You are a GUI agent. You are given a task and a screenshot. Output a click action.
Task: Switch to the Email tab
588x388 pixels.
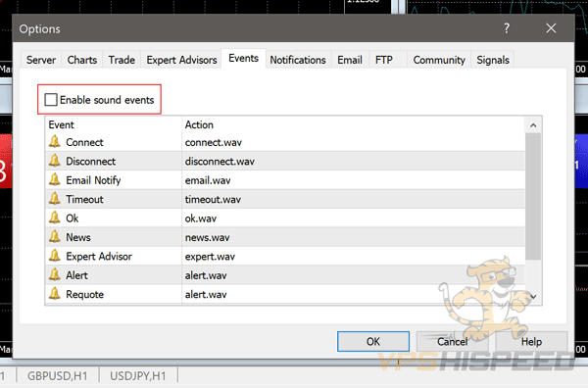350,60
